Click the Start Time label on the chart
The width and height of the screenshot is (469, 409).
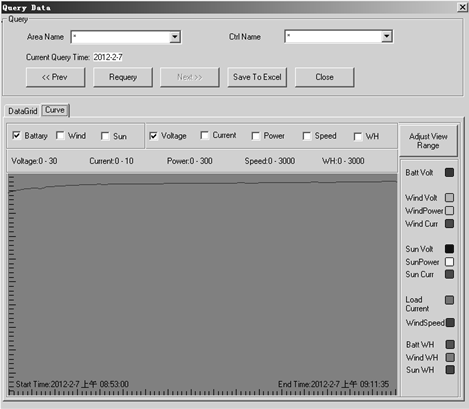72,384
